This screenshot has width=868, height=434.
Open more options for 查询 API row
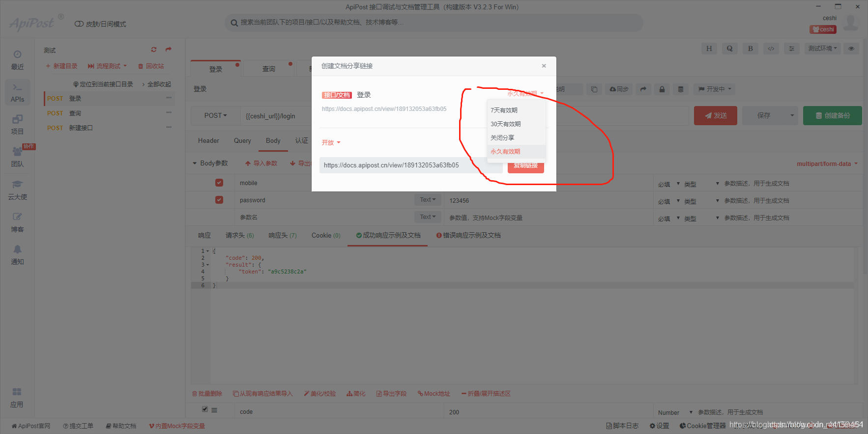[169, 113]
